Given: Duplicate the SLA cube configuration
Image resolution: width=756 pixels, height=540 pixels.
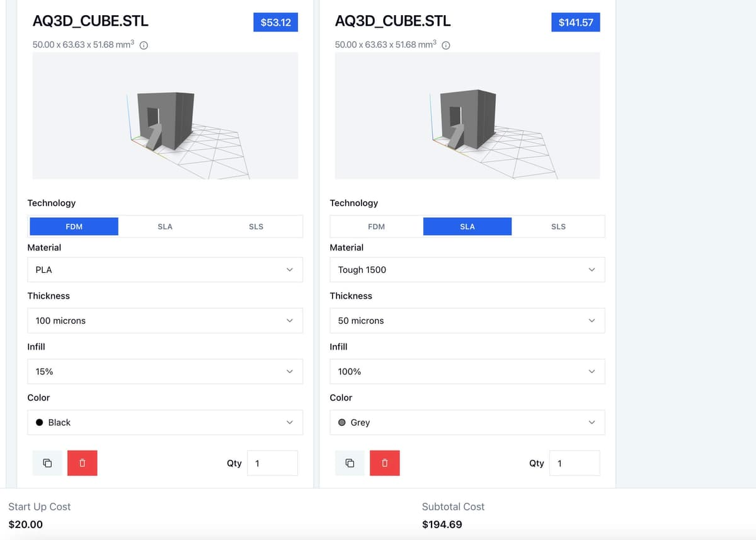Looking at the screenshot, I should tap(350, 462).
